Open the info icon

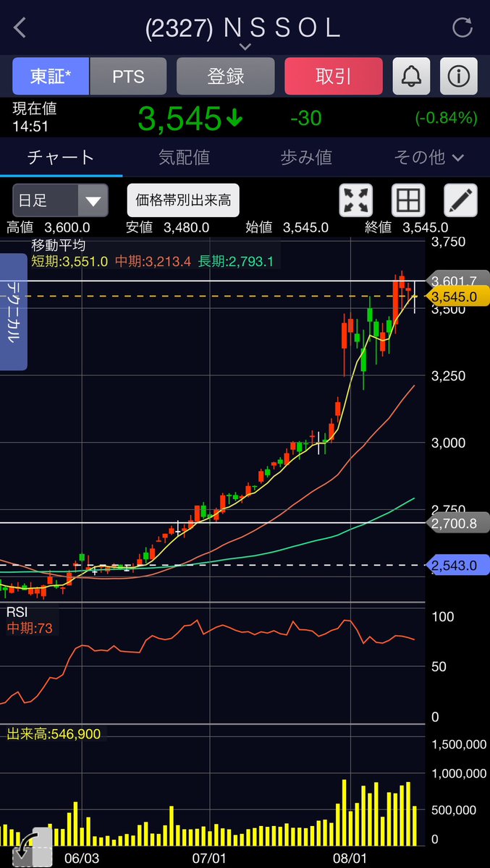(458, 76)
